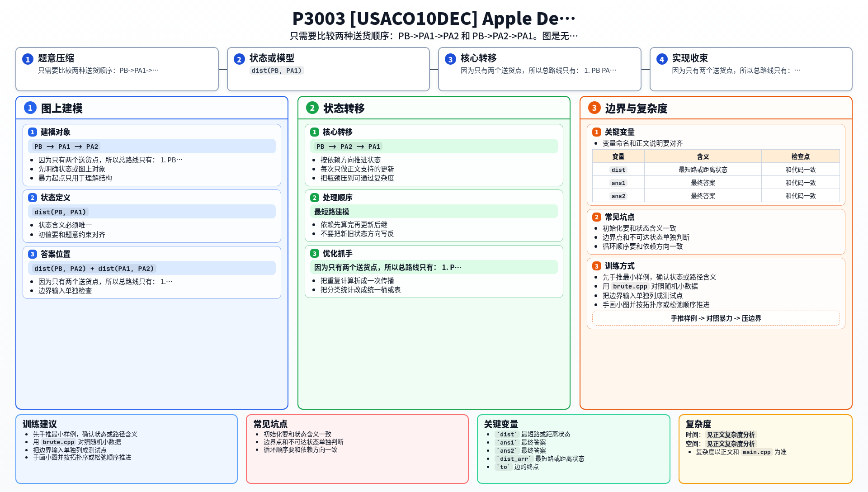Click the subtitle starting with 只需要比较两种送货顺序
The width and height of the screenshot is (868, 492).
(x=434, y=36)
